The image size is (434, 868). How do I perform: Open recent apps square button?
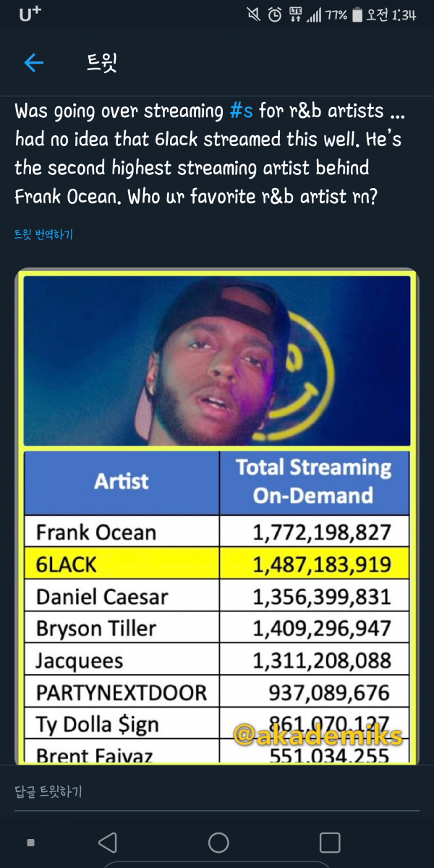[329, 843]
